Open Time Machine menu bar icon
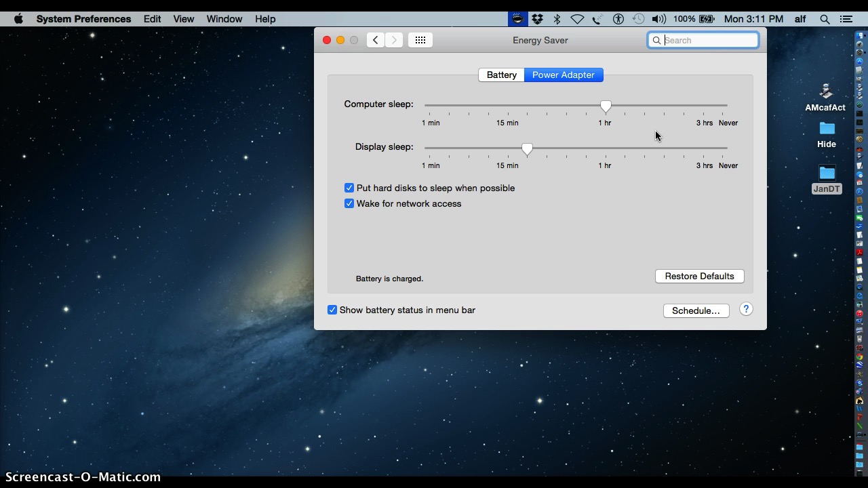Screen dimensions: 868x488 coord(638,19)
